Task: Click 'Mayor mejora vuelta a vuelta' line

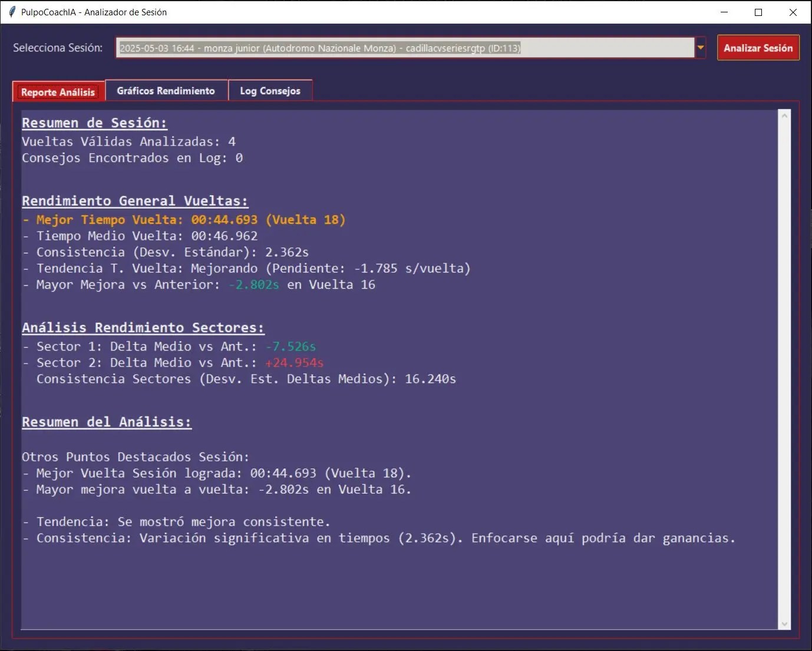Action: 217,490
